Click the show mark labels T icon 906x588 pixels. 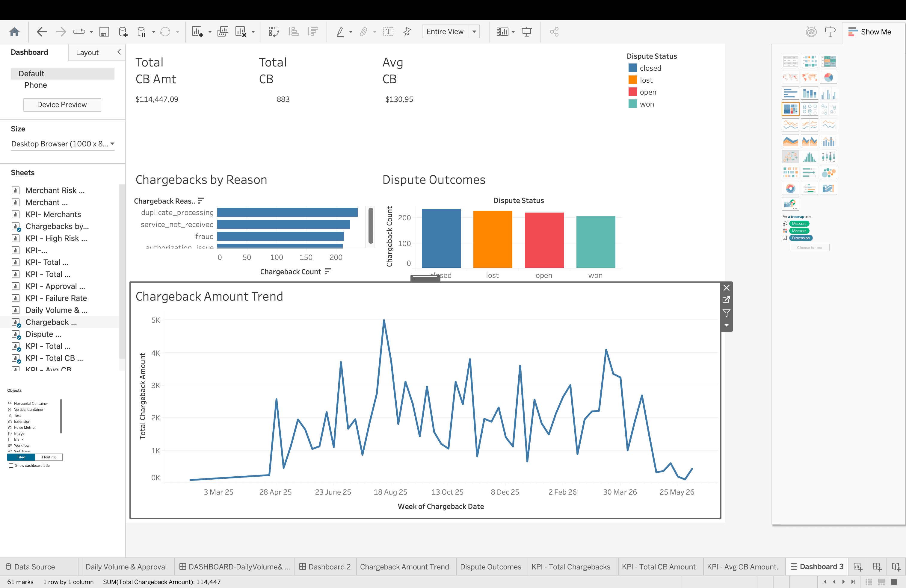tap(388, 31)
